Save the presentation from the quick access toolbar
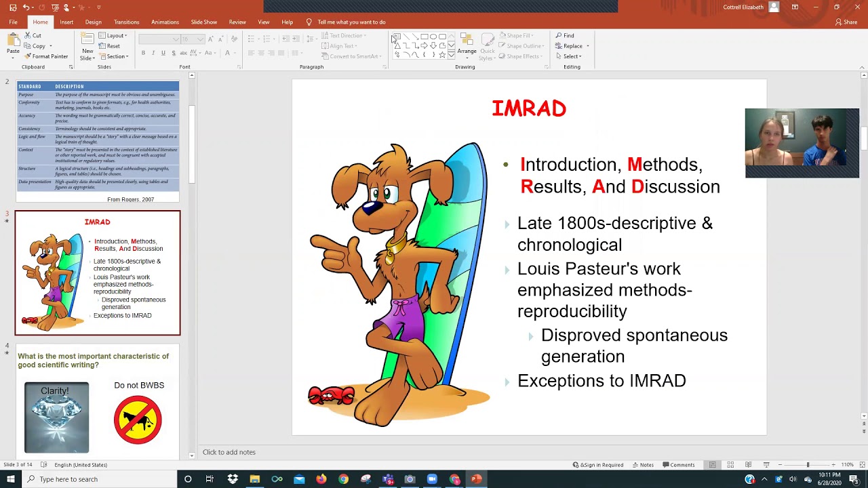The height and width of the screenshot is (488, 868). coord(12,7)
